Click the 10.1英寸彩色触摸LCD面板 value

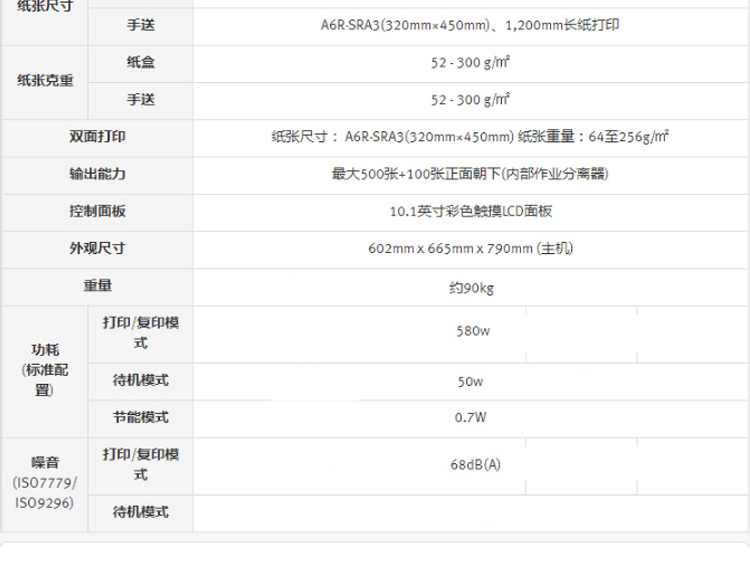[x=469, y=210]
